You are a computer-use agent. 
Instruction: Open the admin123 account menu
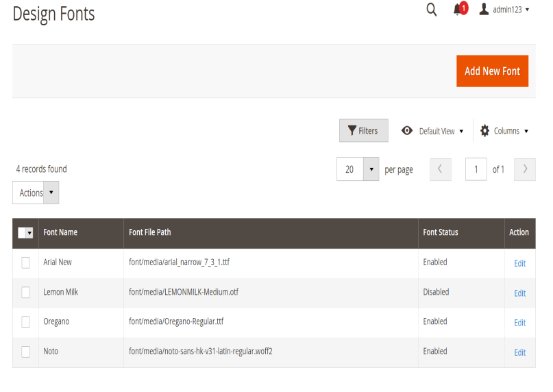coord(504,10)
